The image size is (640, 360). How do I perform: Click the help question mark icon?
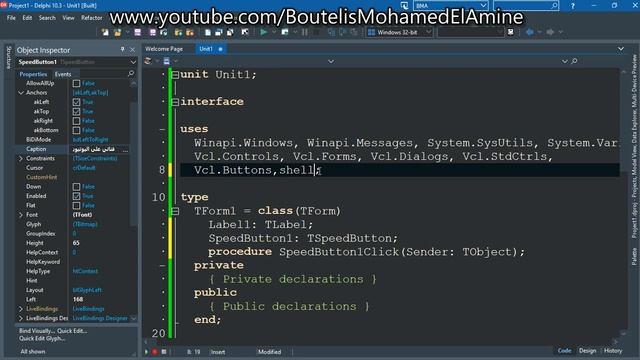click(x=573, y=6)
